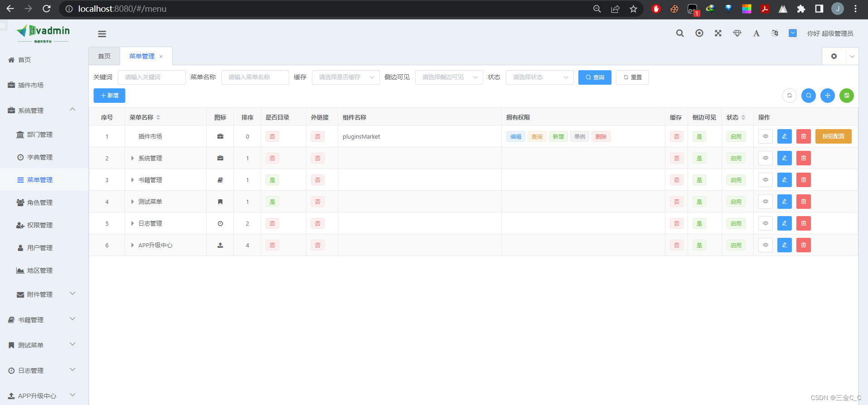Image resolution: width=868 pixels, height=405 pixels.
Task: Delete the 书籍管理 row with trash icon
Action: pyautogui.click(x=804, y=180)
